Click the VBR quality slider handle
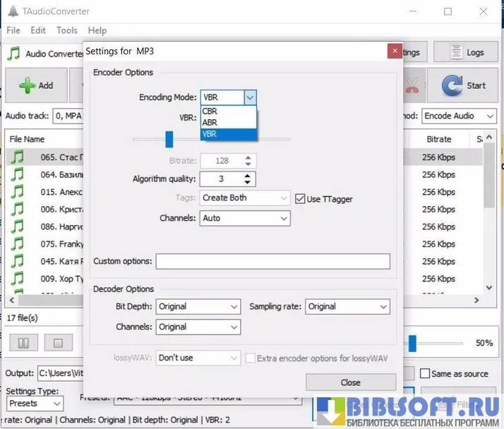The image size is (504, 429). click(x=169, y=139)
